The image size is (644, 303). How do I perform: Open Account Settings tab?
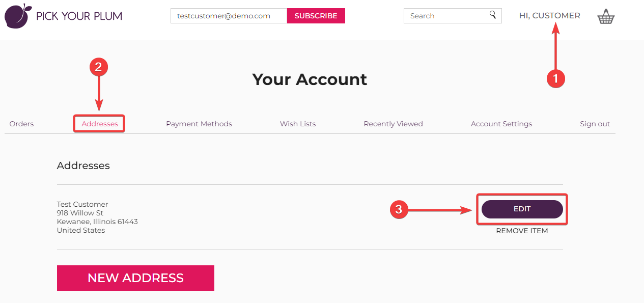501,124
